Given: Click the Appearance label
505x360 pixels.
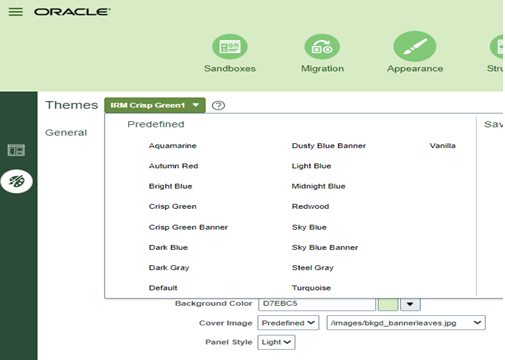Looking at the screenshot, I should (x=415, y=69).
